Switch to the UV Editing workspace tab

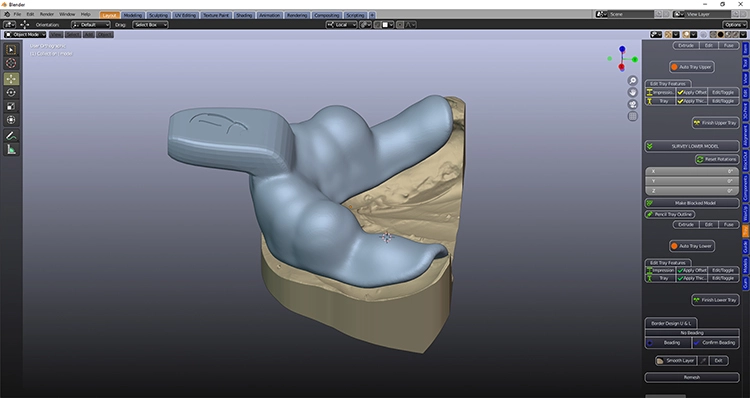click(185, 15)
